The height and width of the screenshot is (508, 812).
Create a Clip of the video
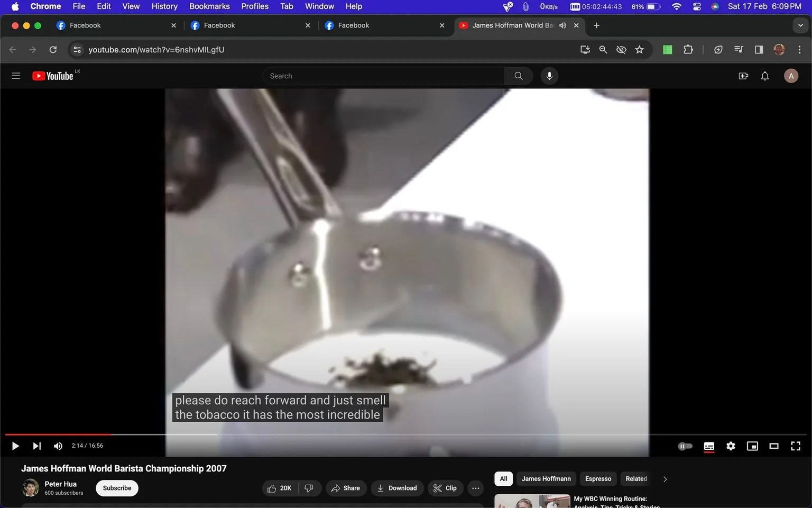445,488
